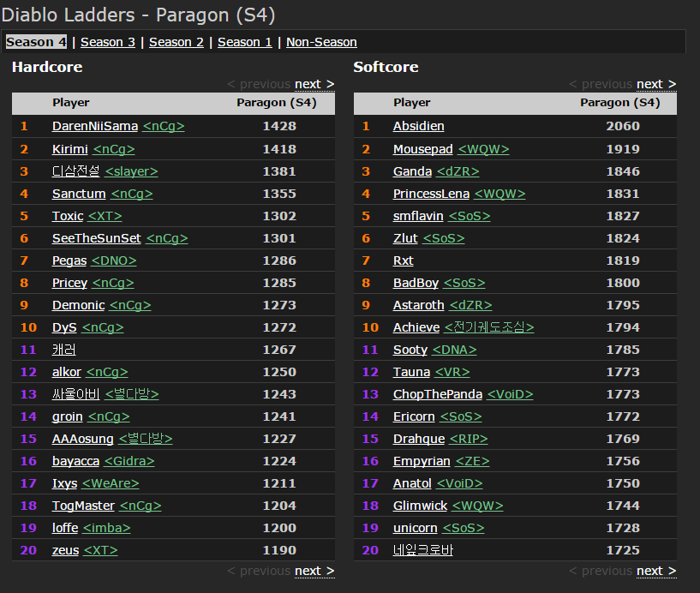Screen dimensions: 700x593
Task: Open Drahque's player profile
Action: (x=419, y=439)
